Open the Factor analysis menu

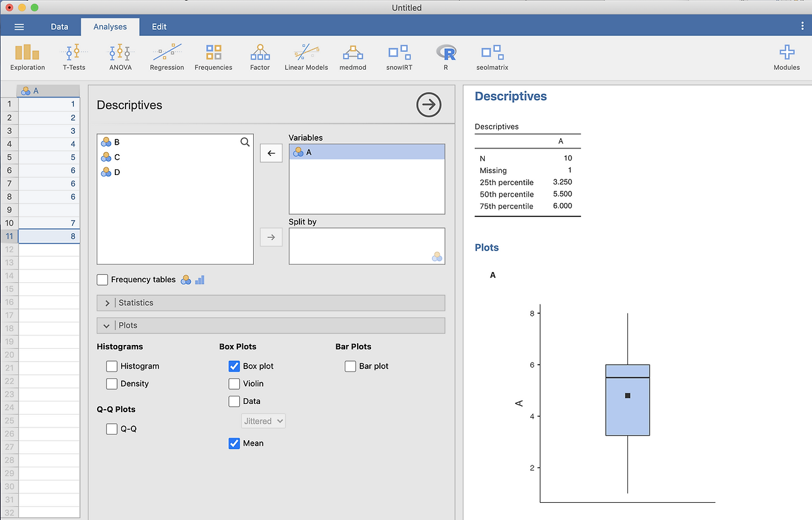coord(260,56)
